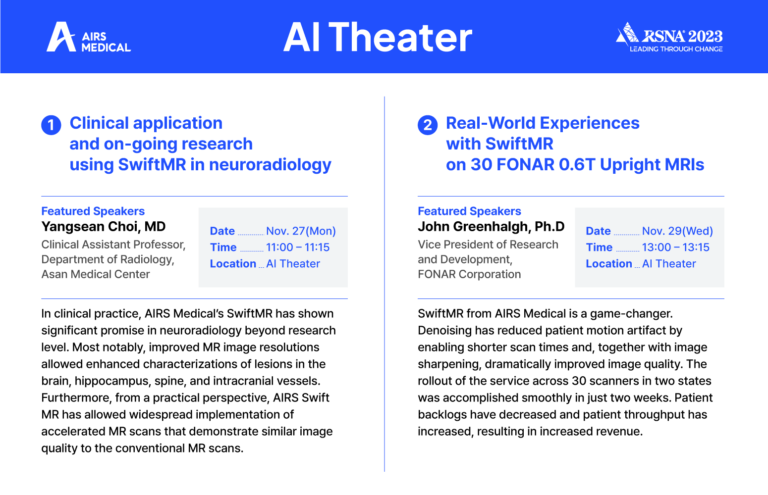Screen dimensions: 768x495
Task: Click speaker name "John Greenhalgh, Ph.D"
Action: (491, 227)
